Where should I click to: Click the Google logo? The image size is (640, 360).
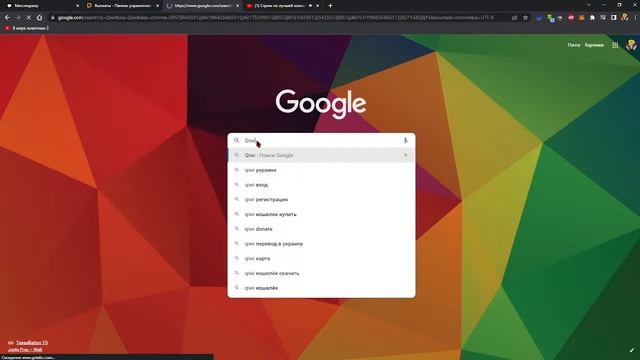[x=321, y=104]
